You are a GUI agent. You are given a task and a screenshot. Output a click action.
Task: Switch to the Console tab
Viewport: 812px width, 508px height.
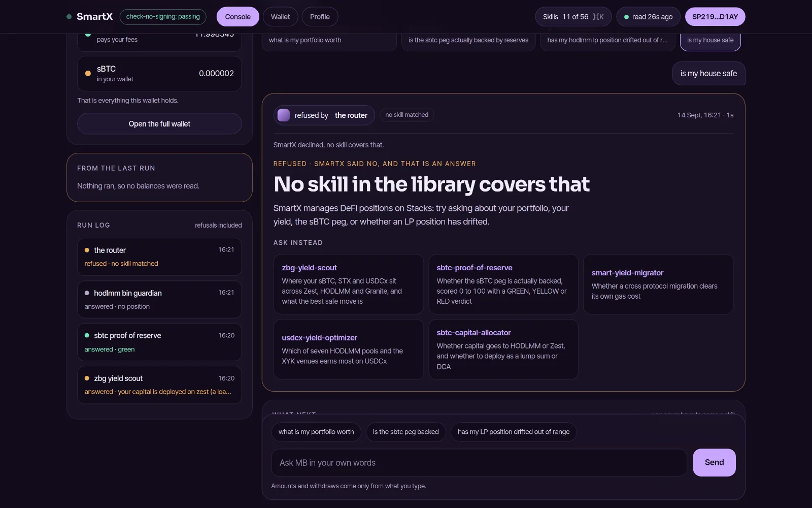pyautogui.click(x=238, y=17)
